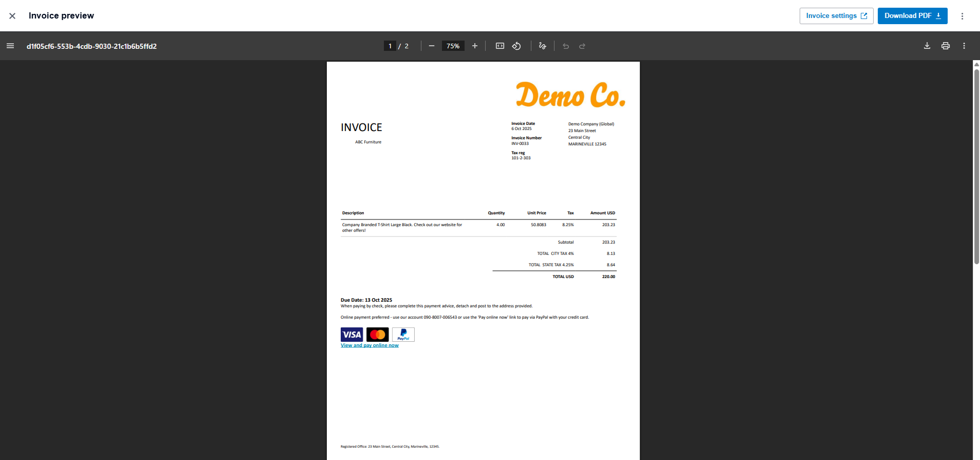Screen dimensions: 980x460
Task: Click the line item tax rate '8.25%'
Action: point(568,225)
